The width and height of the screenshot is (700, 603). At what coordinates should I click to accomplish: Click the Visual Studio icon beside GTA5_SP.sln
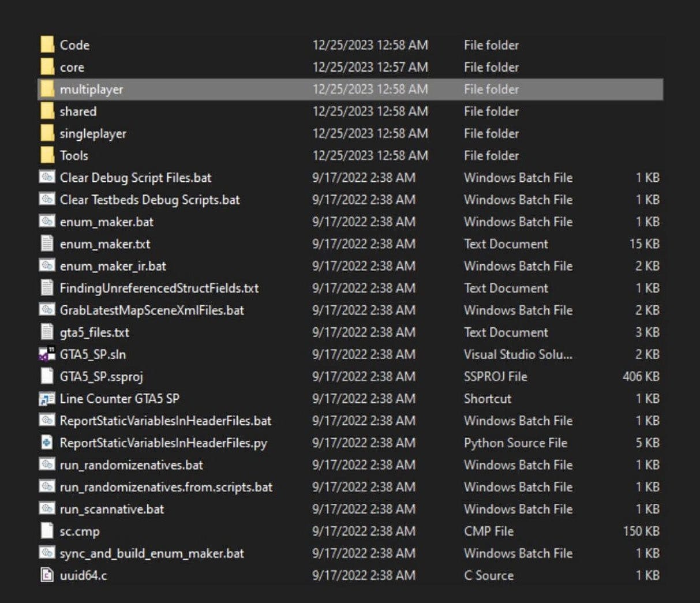click(48, 354)
